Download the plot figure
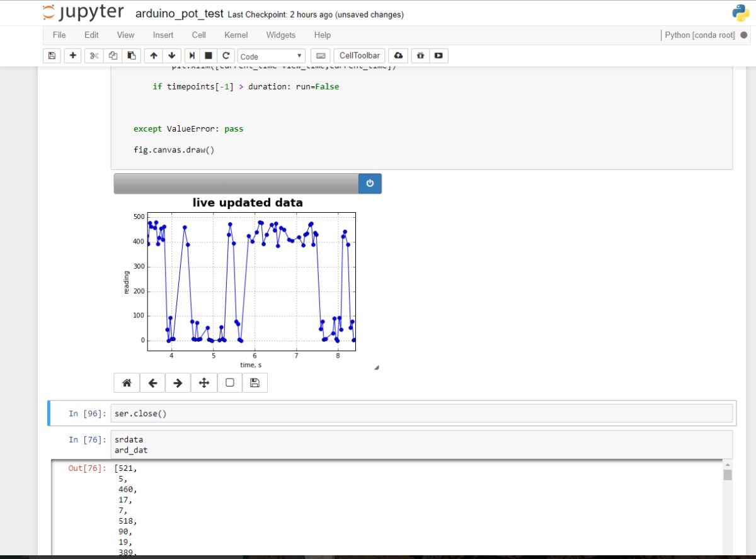Screen dimensions: 756x559 pyautogui.click(x=255, y=383)
